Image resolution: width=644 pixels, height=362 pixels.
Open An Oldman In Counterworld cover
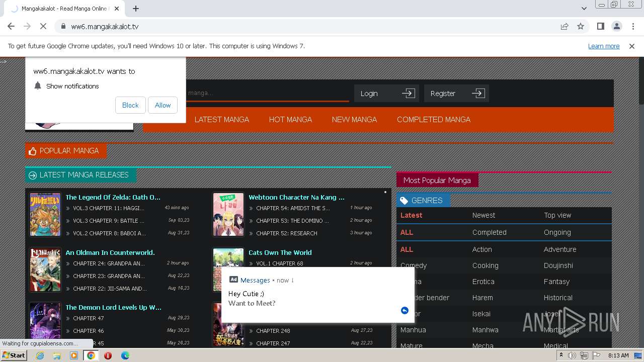pyautogui.click(x=45, y=270)
